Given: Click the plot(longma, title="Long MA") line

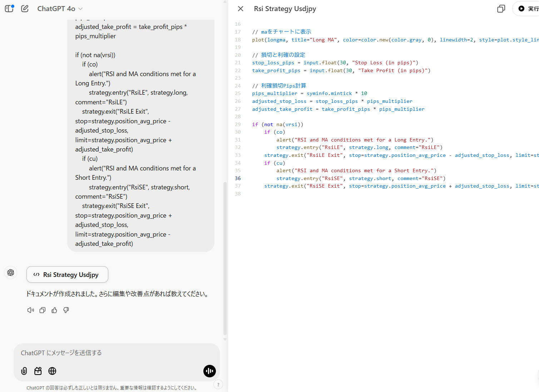Looking at the screenshot, I should [x=395, y=40].
